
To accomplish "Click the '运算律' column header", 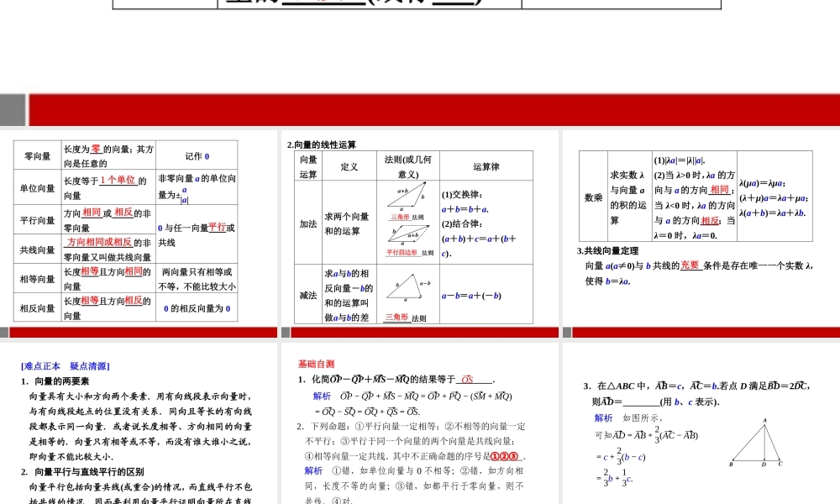I will point(486,166).
